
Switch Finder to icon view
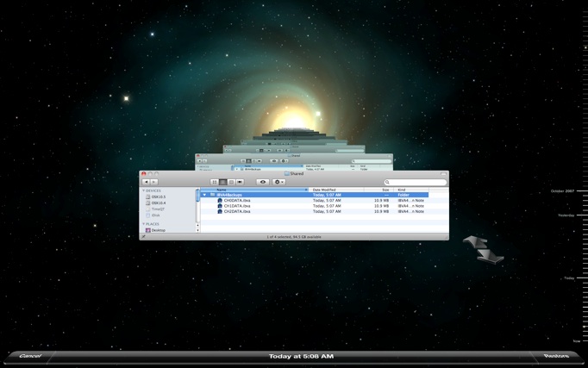tap(215, 182)
